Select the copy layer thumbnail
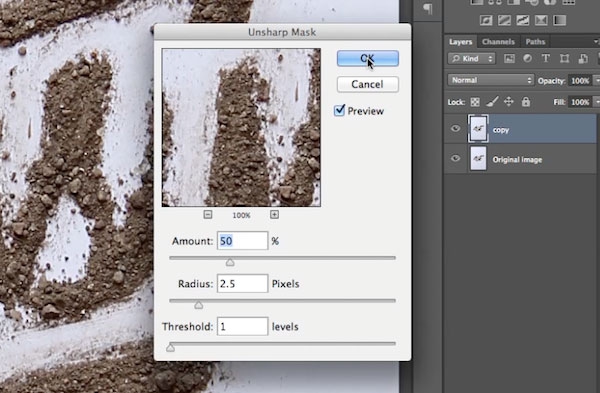 pos(478,129)
